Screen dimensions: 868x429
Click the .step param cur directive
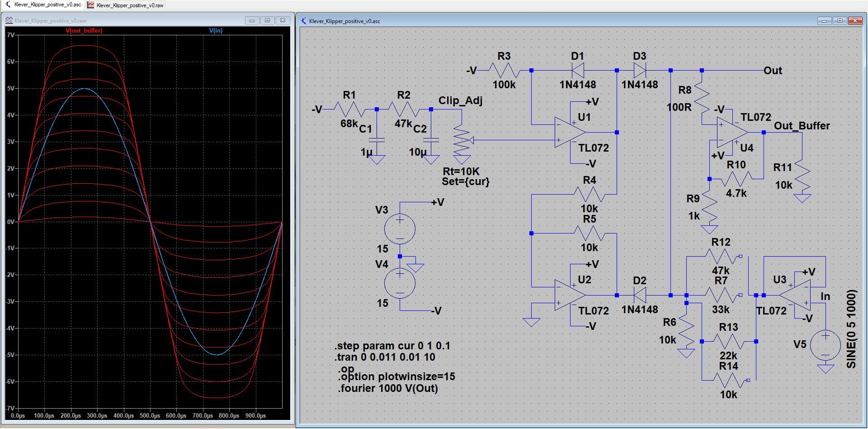point(392,346)
